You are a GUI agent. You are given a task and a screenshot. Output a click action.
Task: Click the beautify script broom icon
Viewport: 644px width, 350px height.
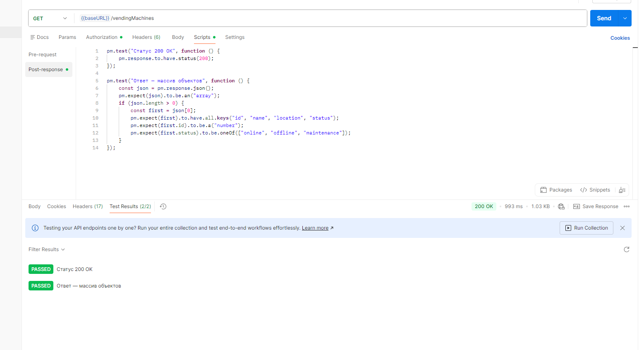(x=622, y=190)
